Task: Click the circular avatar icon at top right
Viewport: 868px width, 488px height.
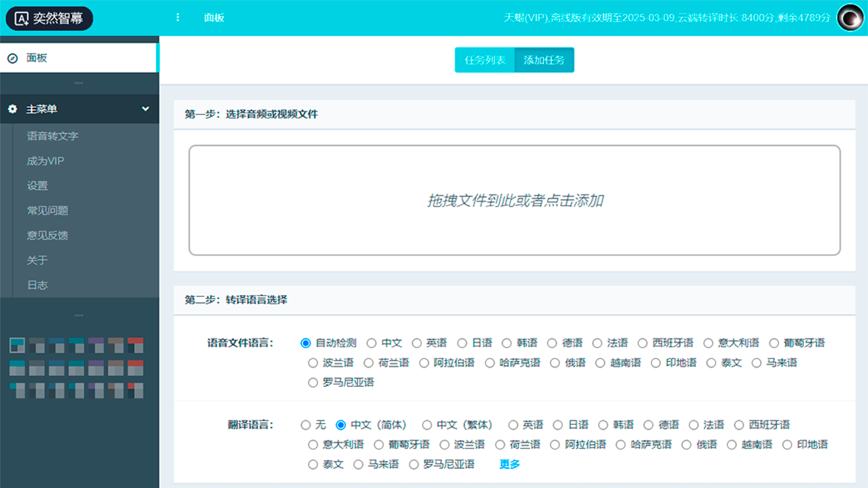Action: [850, 18]
